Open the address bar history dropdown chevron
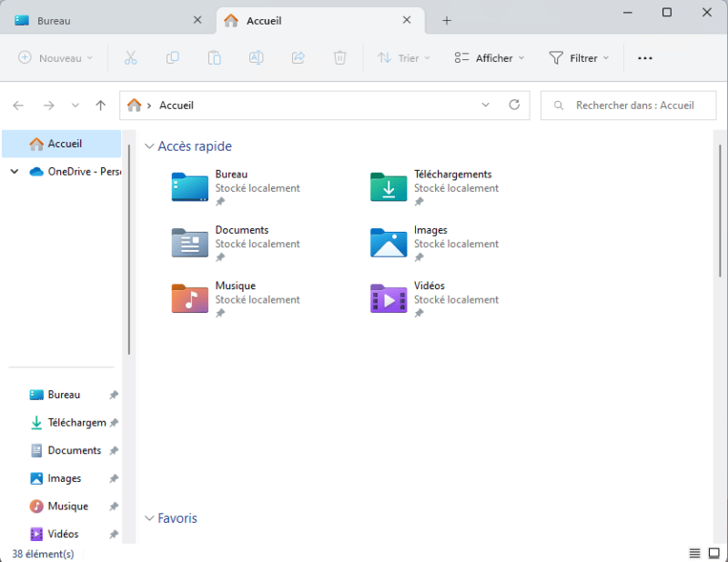The image size is (728, 562). (485, 105)
